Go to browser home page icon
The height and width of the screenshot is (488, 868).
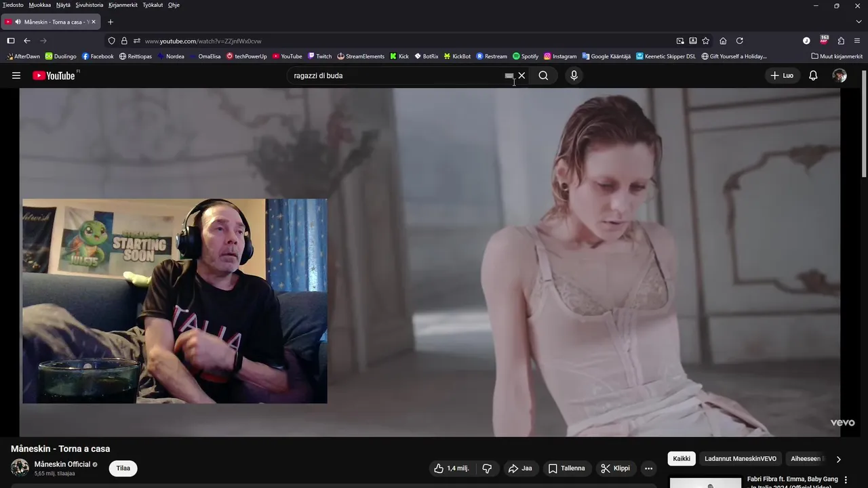[723, 41]
